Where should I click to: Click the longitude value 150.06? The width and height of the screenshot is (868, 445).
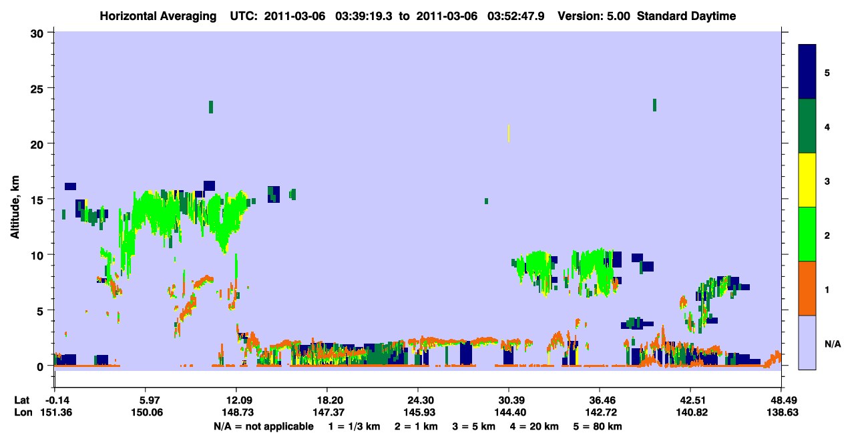point(147,413)
